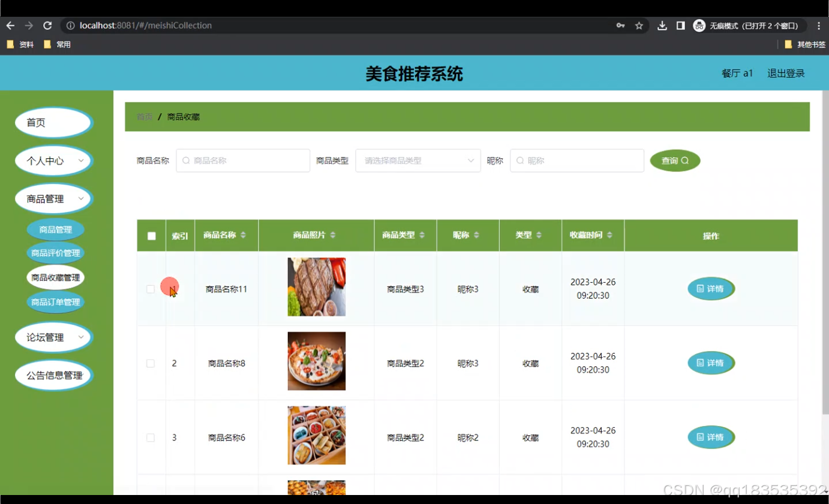The height and width of the screenshot is (504, 829).
Task: Open 商品订单管理 submenu item
Action: (x=56, y=302)
